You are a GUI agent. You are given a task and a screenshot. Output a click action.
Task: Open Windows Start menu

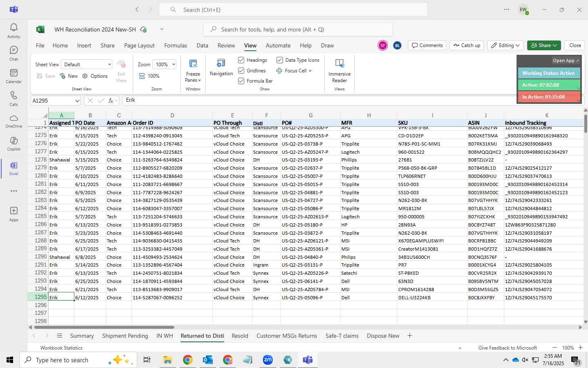pos(10,360)
